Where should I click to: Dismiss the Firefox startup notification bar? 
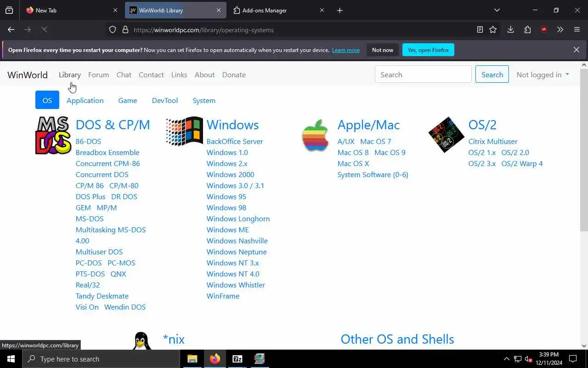click(x=576, y=50)
